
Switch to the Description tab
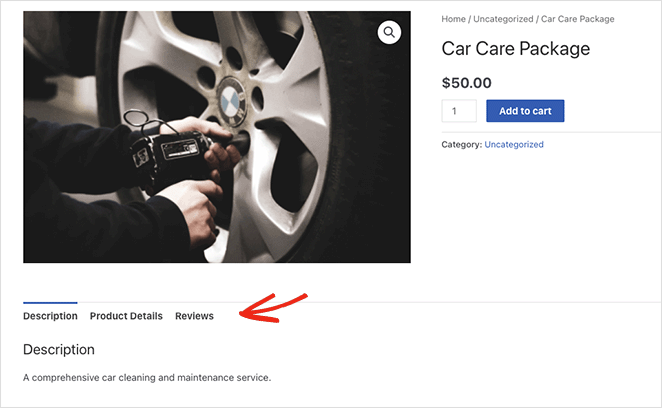point(50,316)
